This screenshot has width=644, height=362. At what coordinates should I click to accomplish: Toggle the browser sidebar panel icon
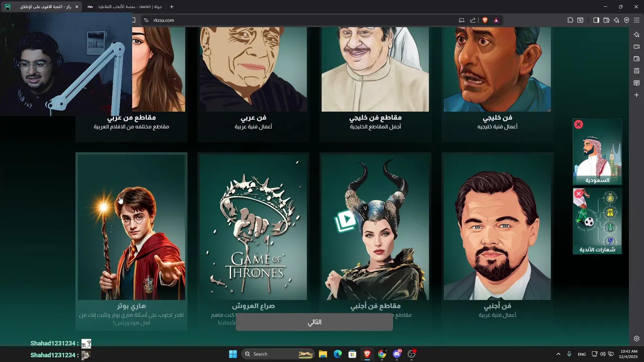[x=596, y=20]
